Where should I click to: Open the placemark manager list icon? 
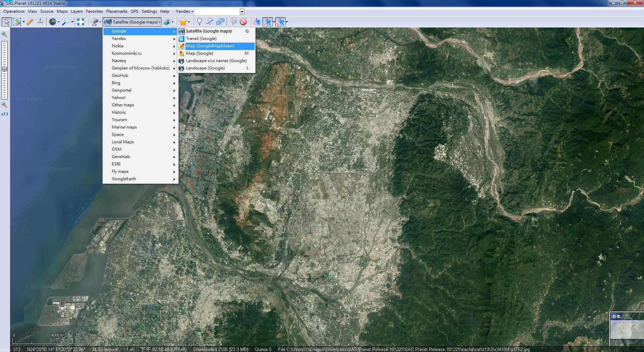233,22
